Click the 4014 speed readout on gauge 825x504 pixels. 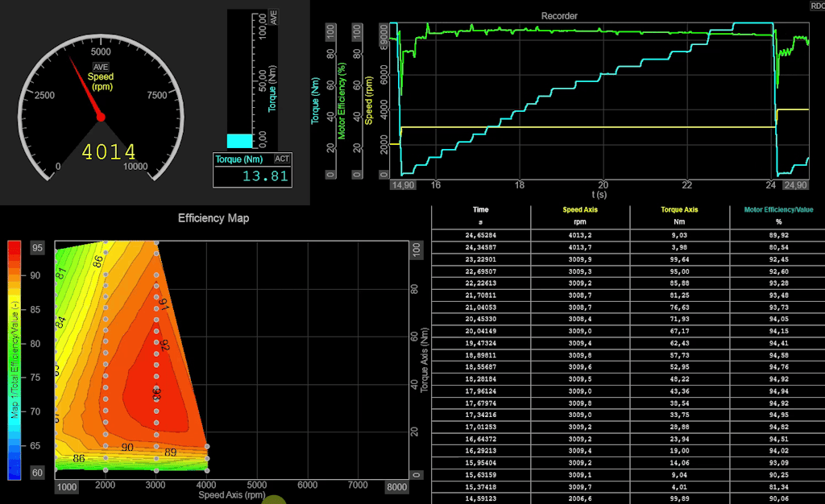click(109, 152)
